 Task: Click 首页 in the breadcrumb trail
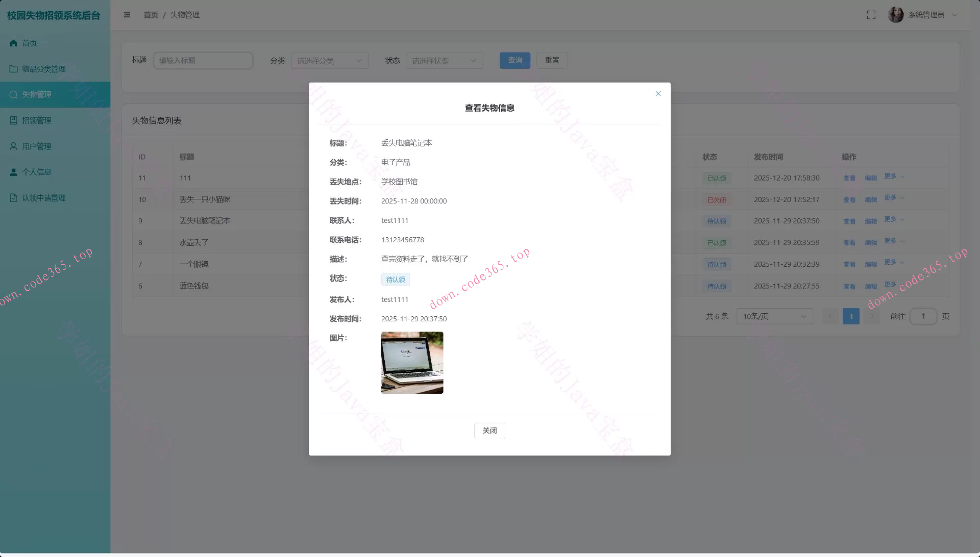pos(151,15)
